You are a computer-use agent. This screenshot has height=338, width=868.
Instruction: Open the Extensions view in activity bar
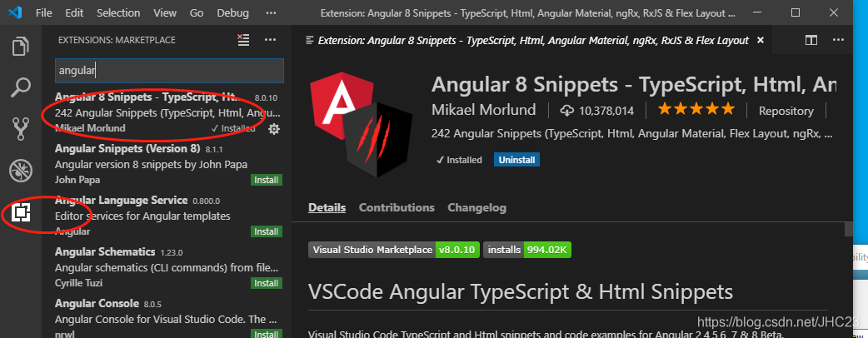[21, 211]
